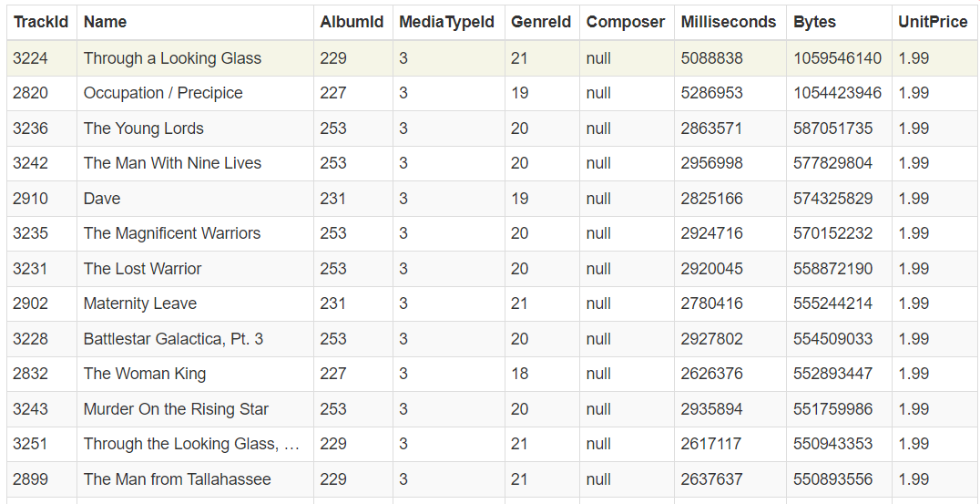Screen dimensions: 980x504
Task: Click the Maternity Leave track name
Action: 140,303
